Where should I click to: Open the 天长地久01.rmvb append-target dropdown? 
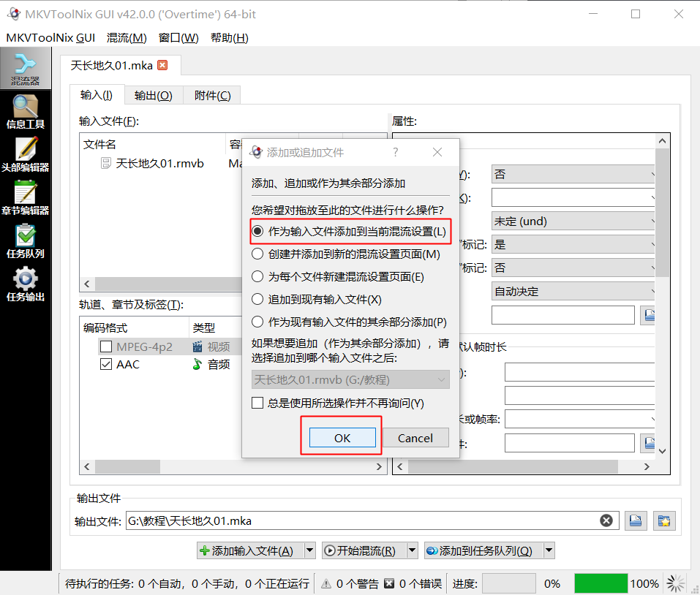pyautogui.click(x=350, y=379)
